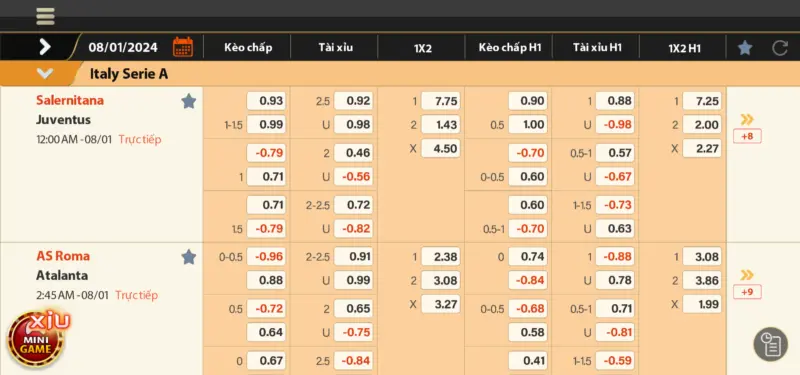Viewport: 800px width, 375px height.
Task: Show favorites using header star icon
Action: point(745,48)
